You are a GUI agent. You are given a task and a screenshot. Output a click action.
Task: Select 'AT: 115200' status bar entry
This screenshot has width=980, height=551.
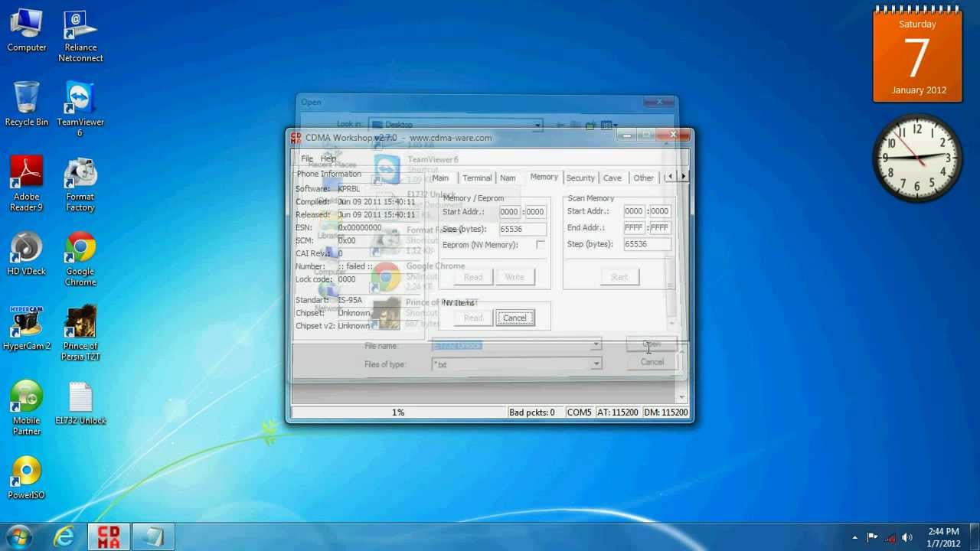pos(617,412)
